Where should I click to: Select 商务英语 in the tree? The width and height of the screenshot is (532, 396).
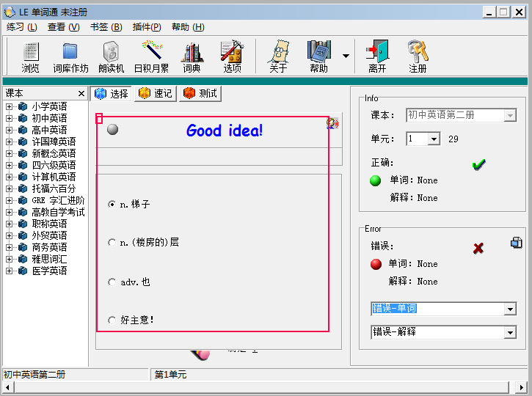[49, 248]
